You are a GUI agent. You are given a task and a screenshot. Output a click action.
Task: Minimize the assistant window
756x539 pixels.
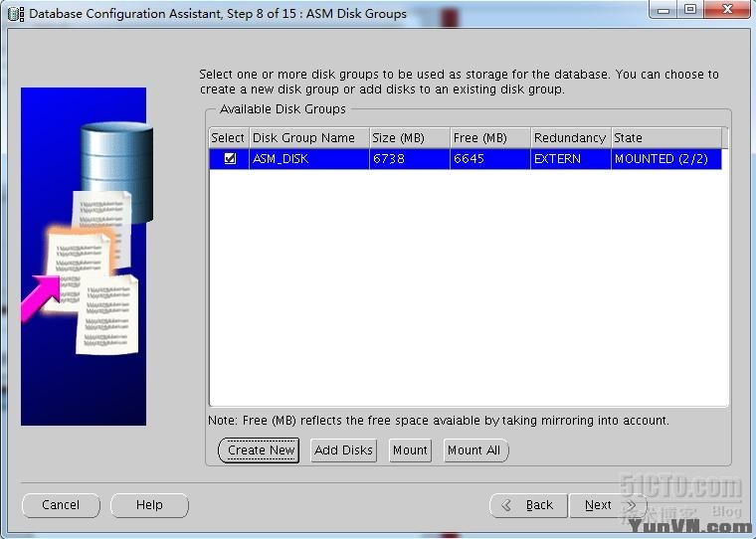663,10
